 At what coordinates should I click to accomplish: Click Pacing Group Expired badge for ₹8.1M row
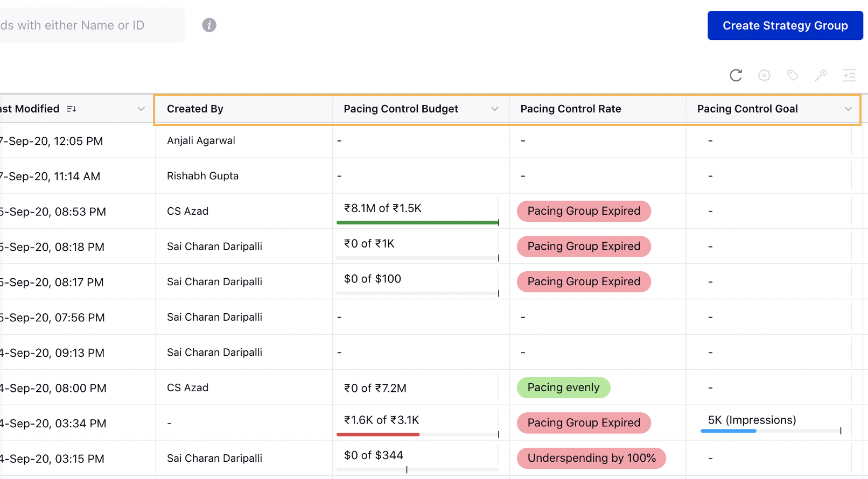coord(584,211)
